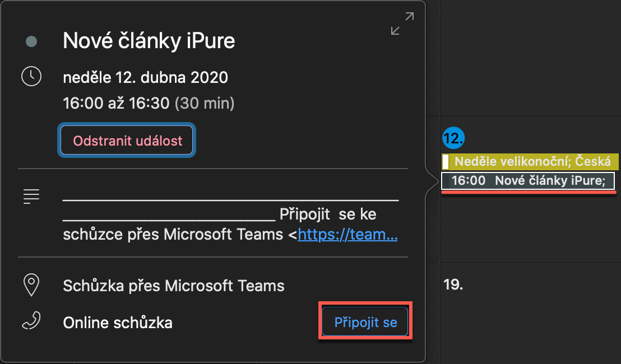The image size is (621, 364).
Task: Click the Nové články iPure popup title
Action: click(x=149, y=40)
